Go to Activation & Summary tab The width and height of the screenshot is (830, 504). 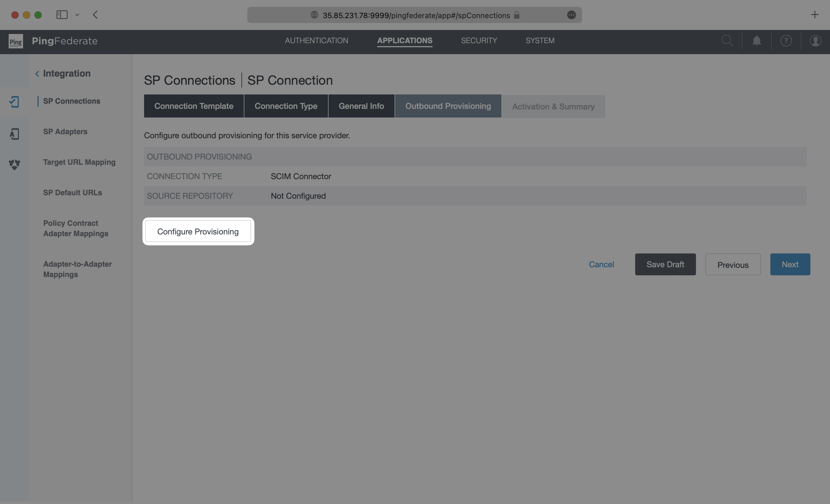[x=553, y=106]
